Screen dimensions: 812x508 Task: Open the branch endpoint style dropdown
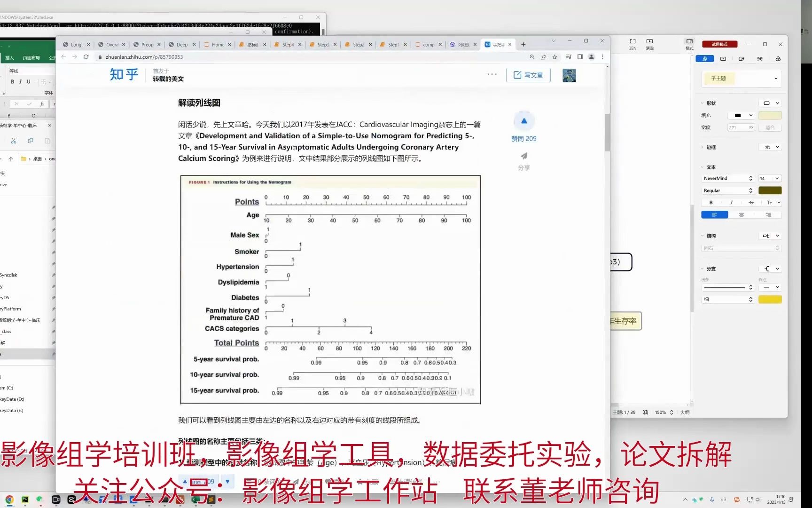(x=770, y=287)
